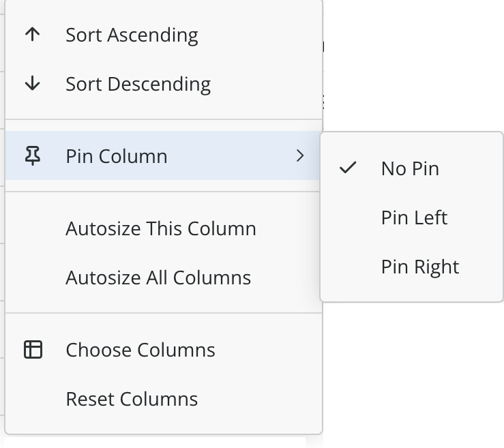Image resolution: width=504 pixels, height=448 pixels.
Task: Expand the Pin Column submenu chevron
Action: [300, 156]
